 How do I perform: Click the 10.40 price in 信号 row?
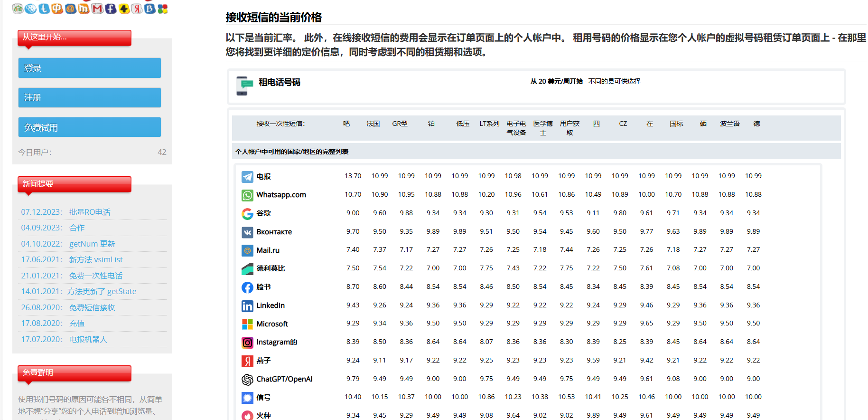coord(353,397)
